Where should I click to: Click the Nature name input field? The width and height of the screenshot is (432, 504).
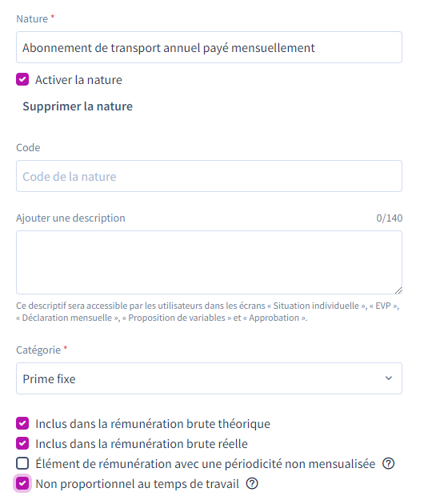[209, 47]
